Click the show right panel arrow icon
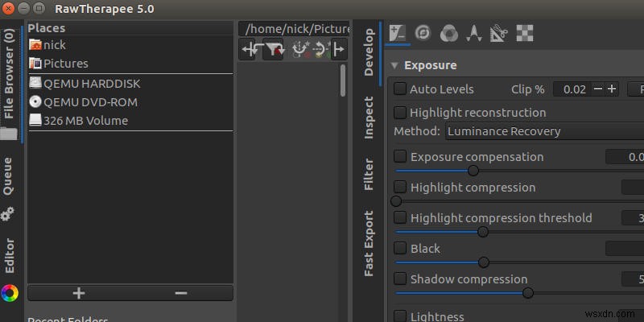Viewport: 644px width, 322px height. (x=339, y=50)
